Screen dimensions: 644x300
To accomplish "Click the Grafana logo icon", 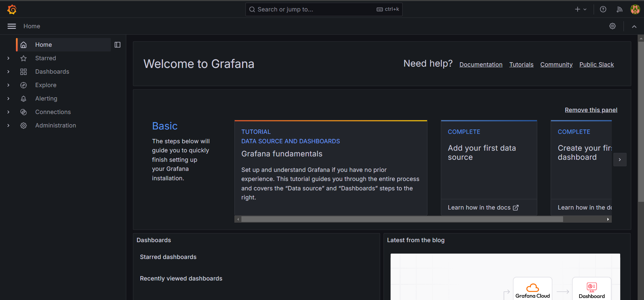I will click(x=12, y=9).
